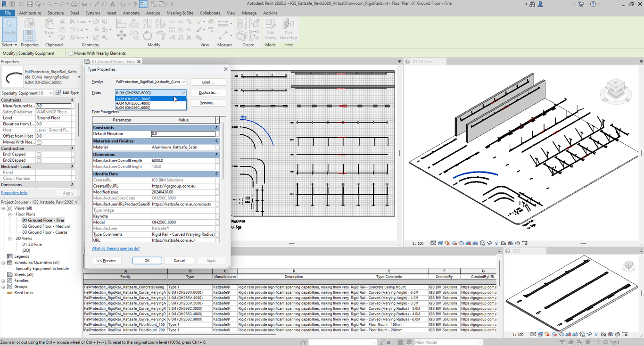Enable Moves With Nearby Elements checkbox
The width and height of the screenshot is (644, 346).
click(x=71, y=53)
